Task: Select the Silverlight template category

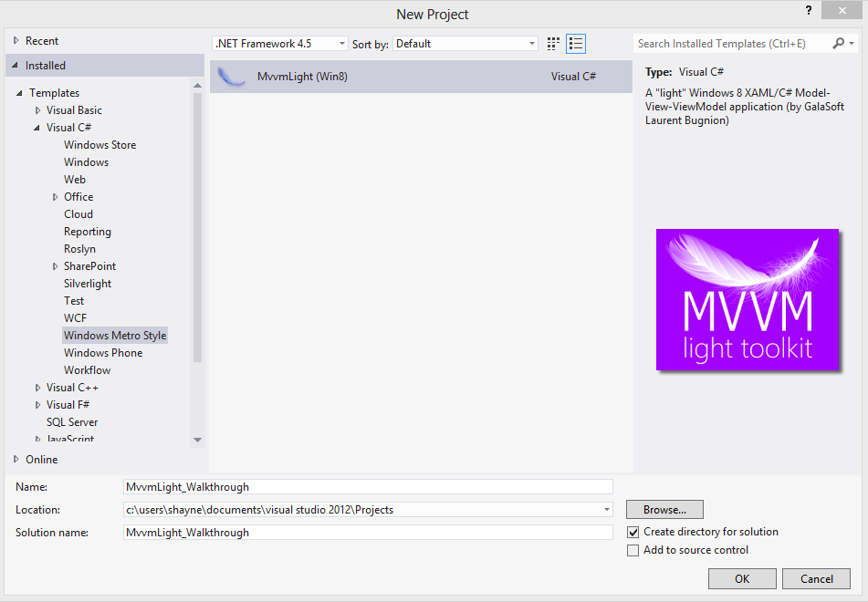Action: coord(88,284)
